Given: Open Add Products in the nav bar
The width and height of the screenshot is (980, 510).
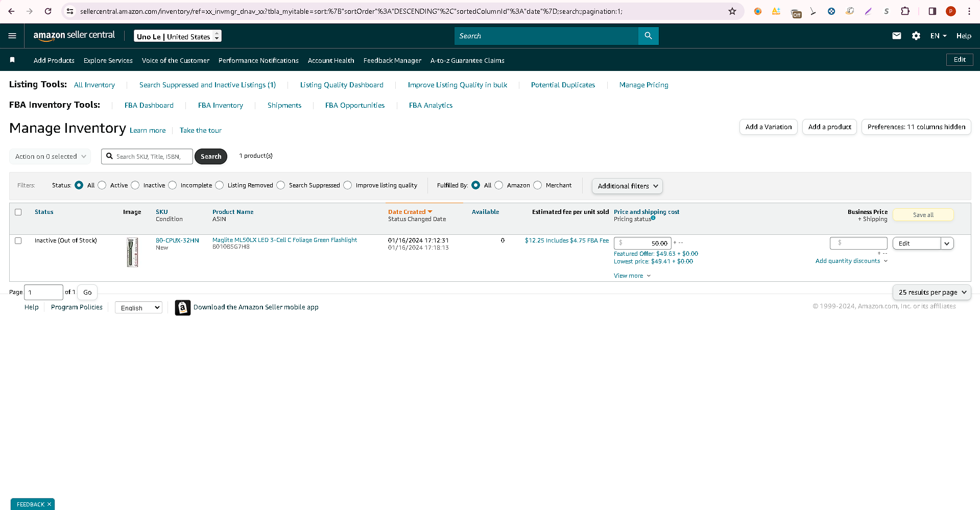Looking at the screenshot, I should (54, 60).
